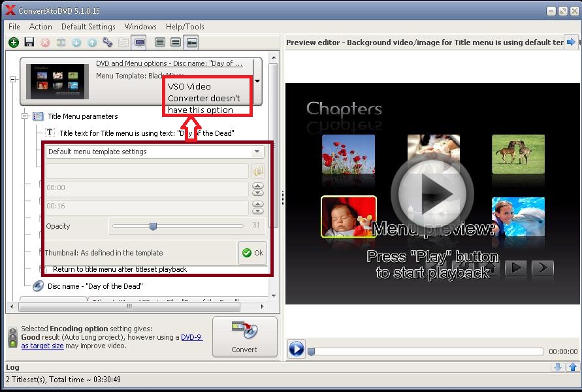Image resolution: width=582 pixels, height=392 pixels.
Task: Click the tree panel scroll down arrow
Action: pyautogui.click(x=274, y=296)
